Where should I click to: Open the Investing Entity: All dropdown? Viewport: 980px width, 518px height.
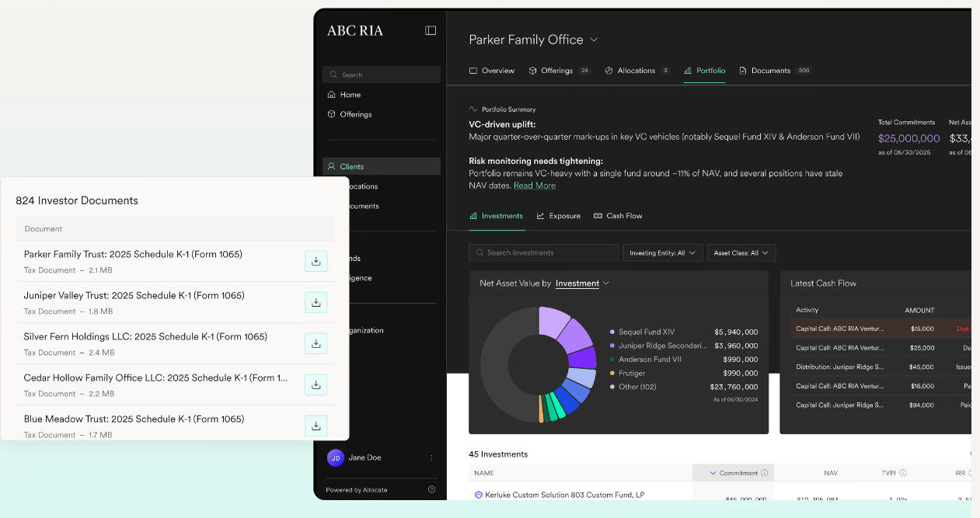pyautogui.click(x=663, y=253)
